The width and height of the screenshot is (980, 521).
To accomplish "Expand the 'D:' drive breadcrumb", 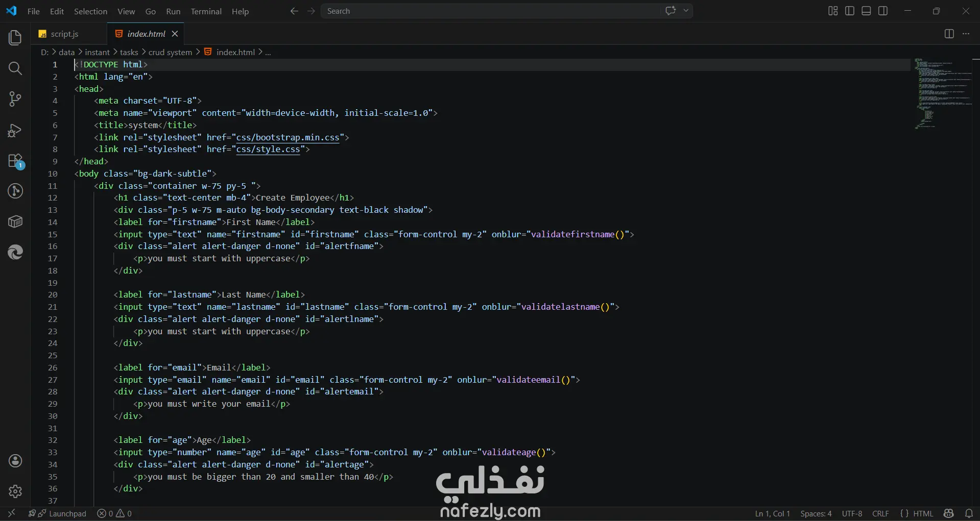I will (x=44, y=52).
